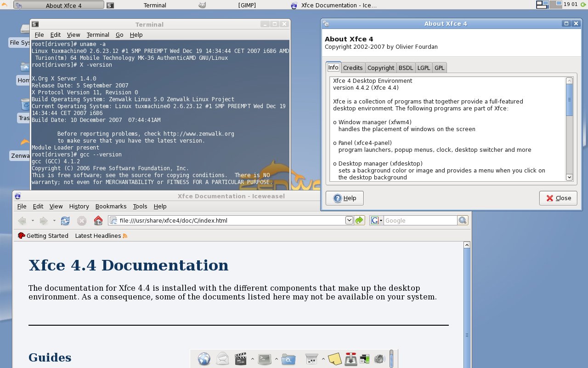Open the Google search engine selector dropdown
Viewport: 588px width, 368px height.
[377, 220]
